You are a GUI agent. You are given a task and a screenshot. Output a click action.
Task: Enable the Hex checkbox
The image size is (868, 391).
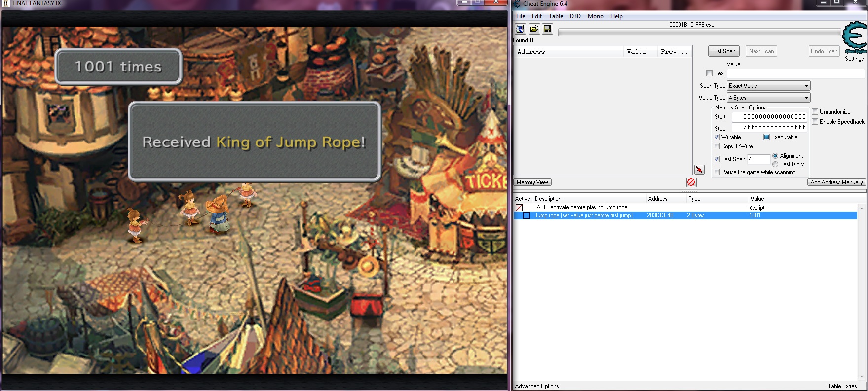709,73
